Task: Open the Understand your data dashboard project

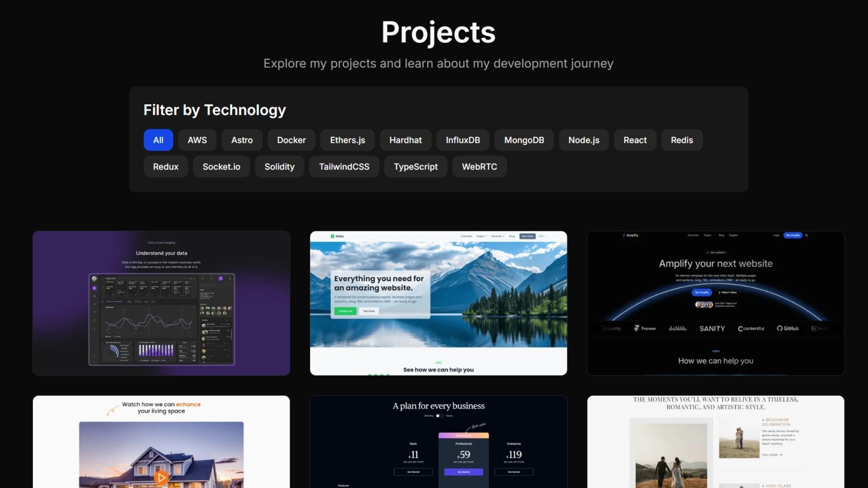Action: [x=161, y=303]
